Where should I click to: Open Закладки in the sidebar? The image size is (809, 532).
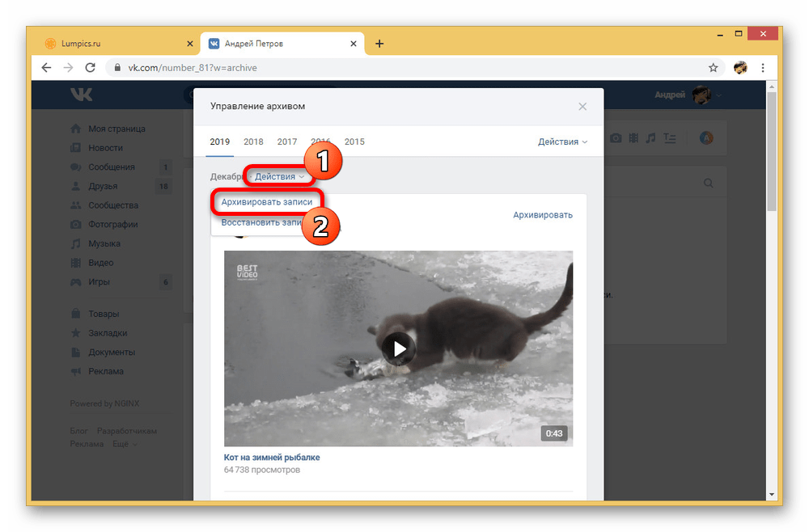point(108,333)
